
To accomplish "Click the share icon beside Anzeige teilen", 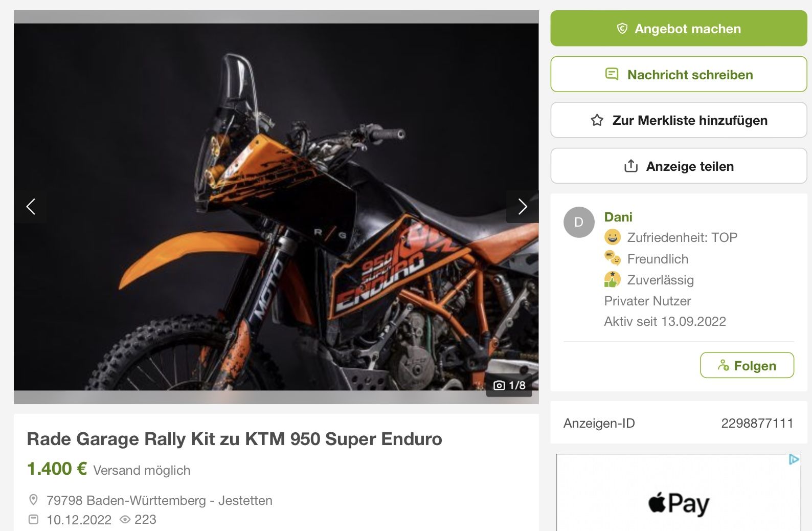I will (x=631, y=166).
